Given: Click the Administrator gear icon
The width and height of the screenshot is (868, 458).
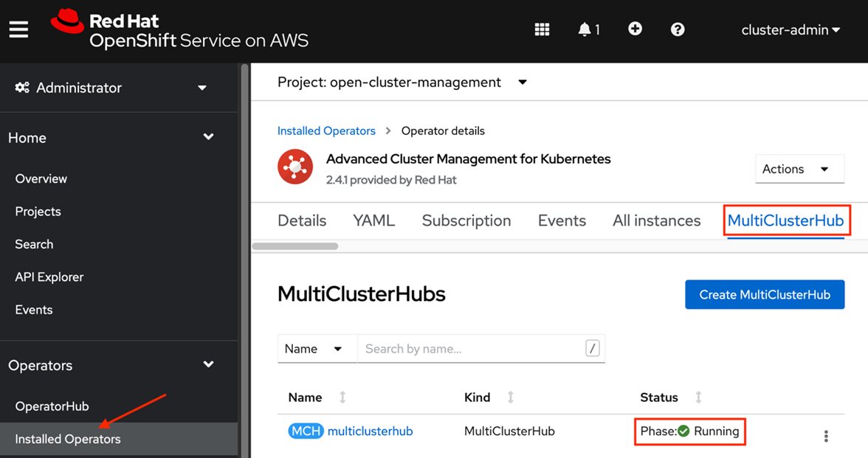Looking at the screenshot, I should tap(21, 87).
